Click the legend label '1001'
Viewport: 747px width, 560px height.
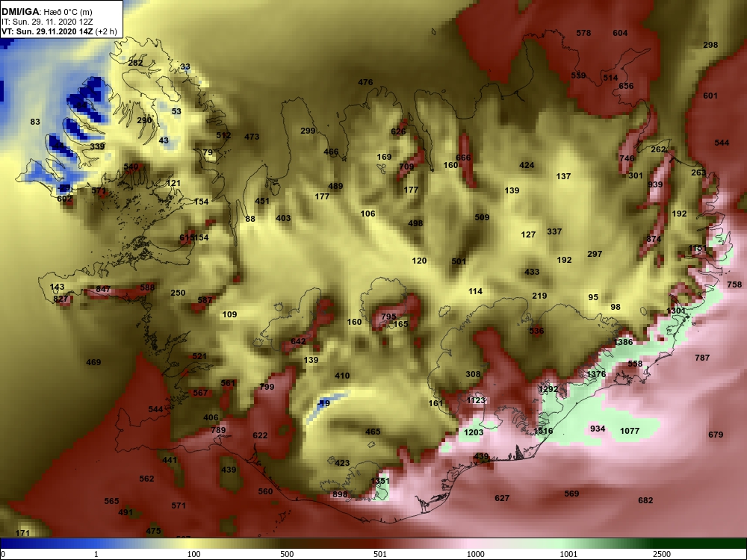(568, 554)
